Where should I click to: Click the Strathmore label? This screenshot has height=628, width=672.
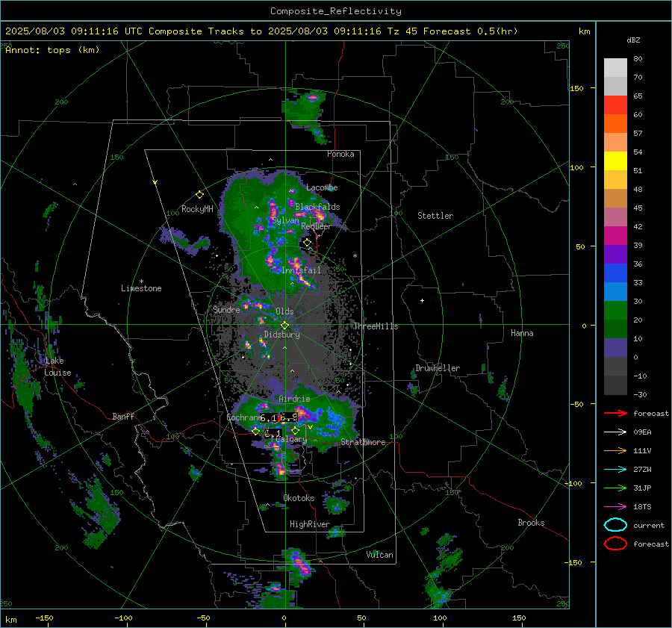364,442
